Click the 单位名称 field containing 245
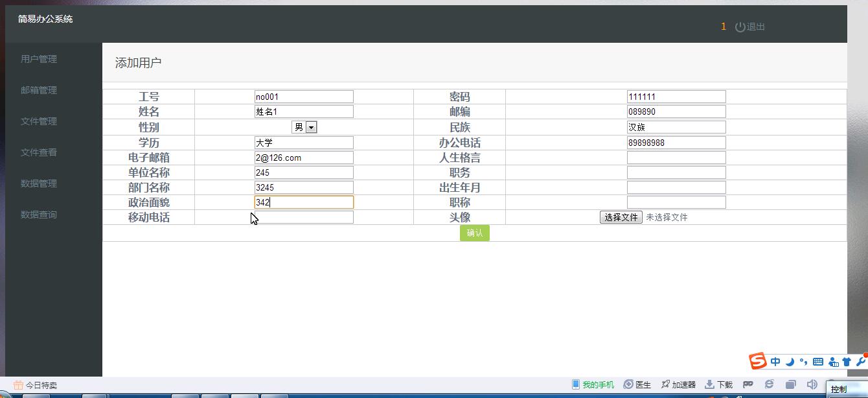The width and height of the screenshot is (868, 398). tap(304, 172)
